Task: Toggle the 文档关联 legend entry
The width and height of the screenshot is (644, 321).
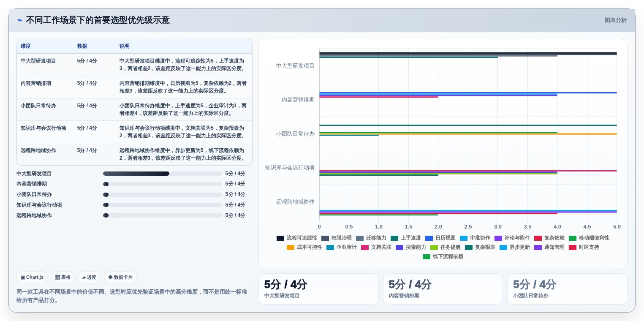Action: coord(376,248)
